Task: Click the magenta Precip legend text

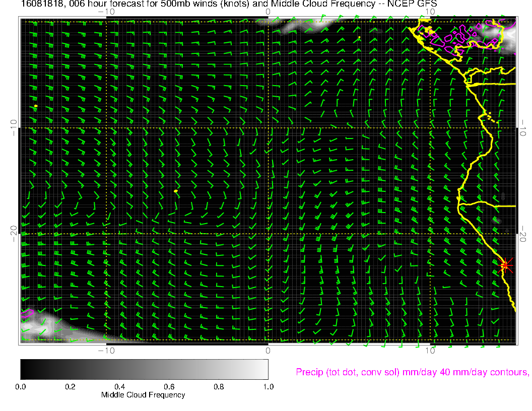Action: tap(412, 372)
